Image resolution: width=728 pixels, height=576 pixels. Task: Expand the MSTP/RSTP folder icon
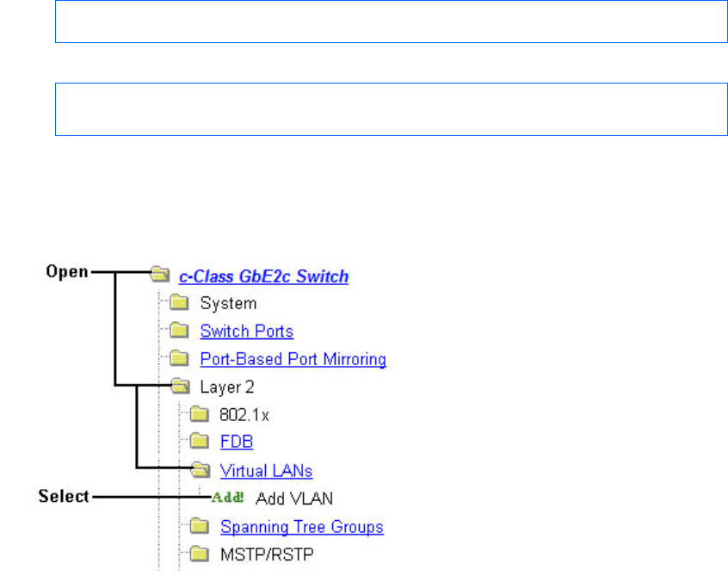(x=200, y=554)
